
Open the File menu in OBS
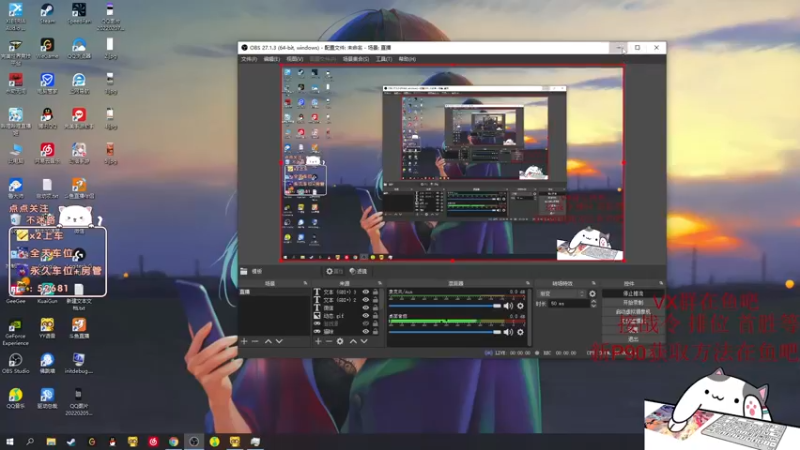click(x=248, y=59)
